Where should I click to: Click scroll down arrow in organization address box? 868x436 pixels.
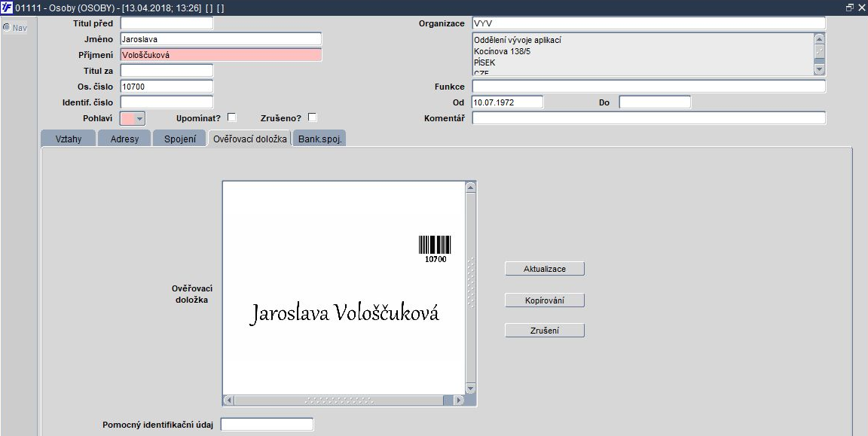pos(820,69)
